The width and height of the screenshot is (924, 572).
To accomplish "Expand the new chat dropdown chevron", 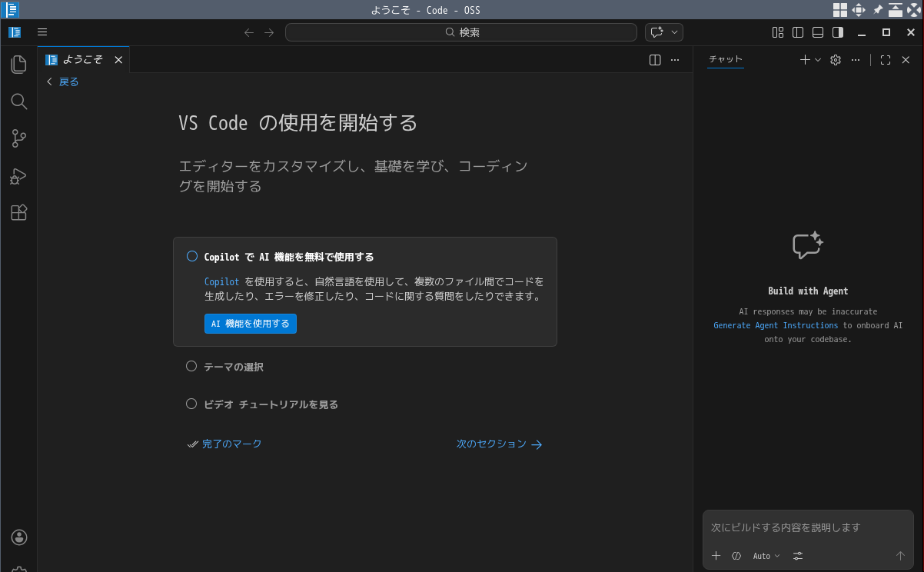I will click(x=818, y=60).
